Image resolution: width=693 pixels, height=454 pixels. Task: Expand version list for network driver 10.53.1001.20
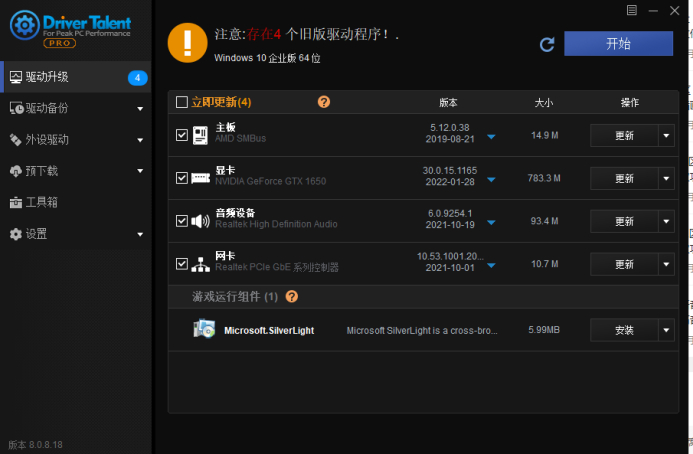pyautogui.click(x=491, y=265)
